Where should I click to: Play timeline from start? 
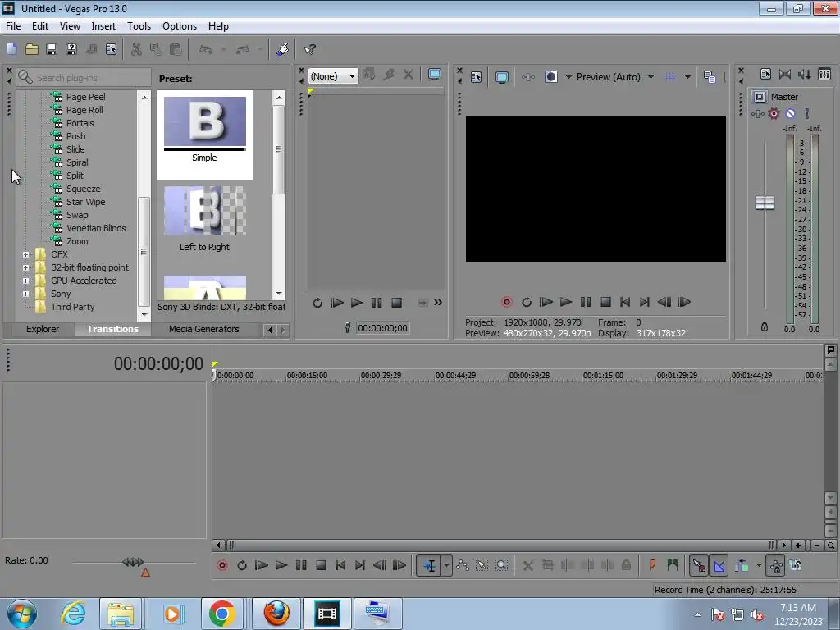click(x=262, y=565)
